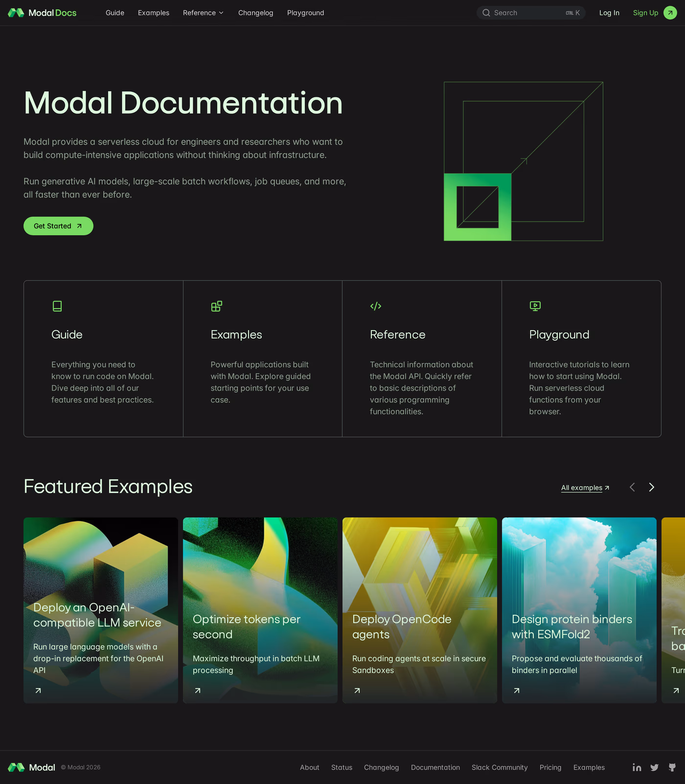Click the Playground card monitor icon

point(535,306)
